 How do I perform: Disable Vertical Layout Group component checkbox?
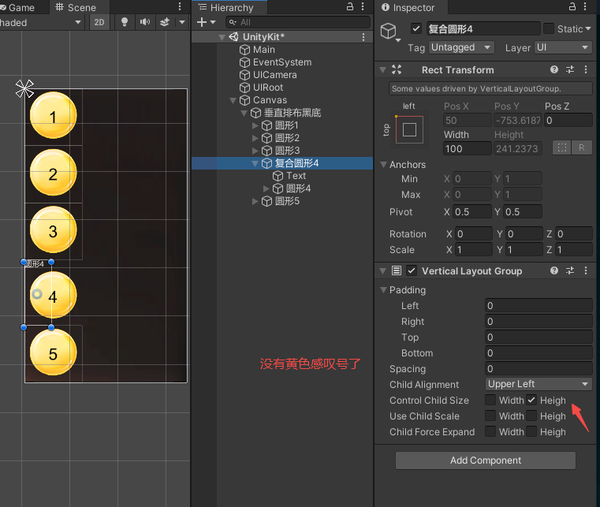click(x=411, y=271)
